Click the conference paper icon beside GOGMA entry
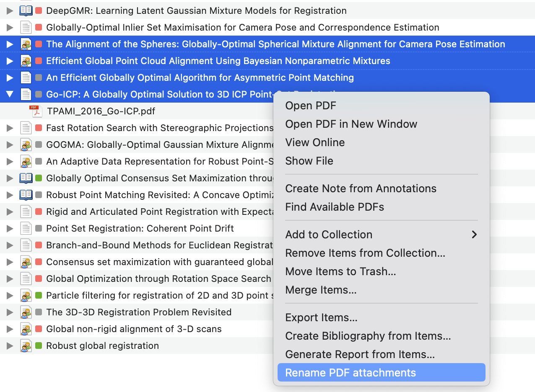535x392 pixels. pyautogui.click(x=25, y=144)
